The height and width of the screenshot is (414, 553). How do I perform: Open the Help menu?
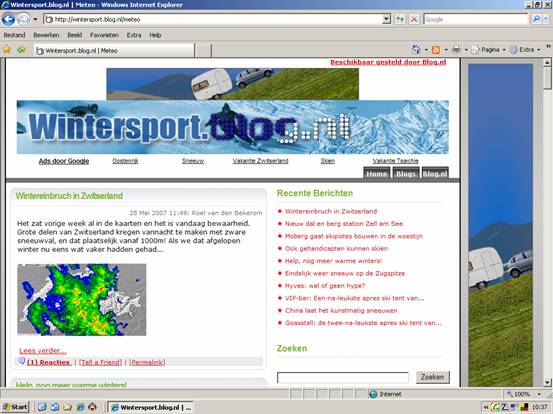tap(155, 35)
